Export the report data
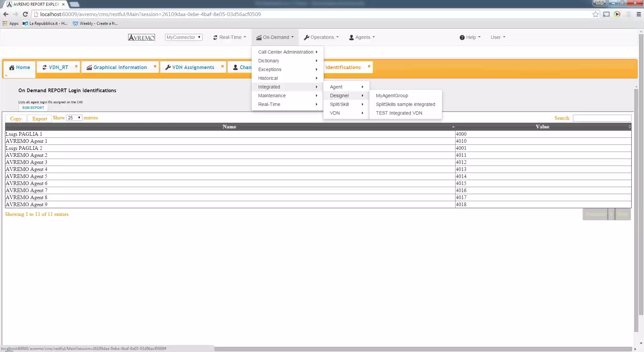The image size is (644, 352). click(x=39, y=118)
